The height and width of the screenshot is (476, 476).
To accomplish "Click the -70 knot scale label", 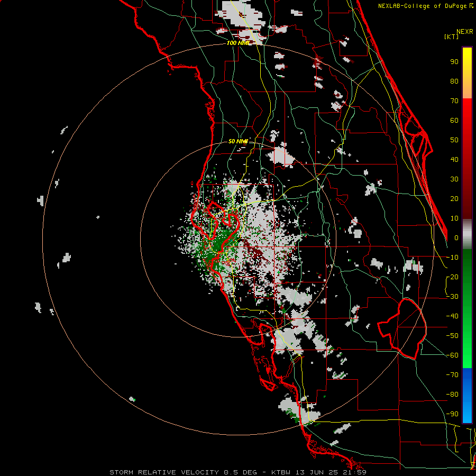I will (x=452, y=375).
